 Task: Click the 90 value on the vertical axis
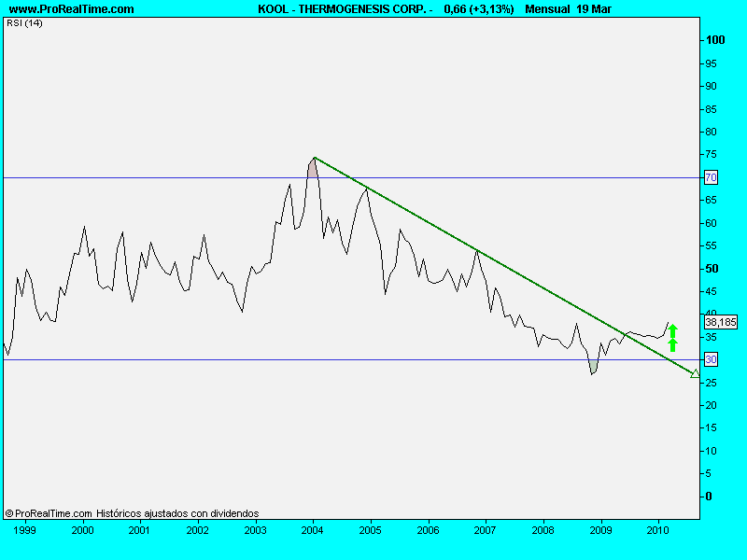[711, 86]
